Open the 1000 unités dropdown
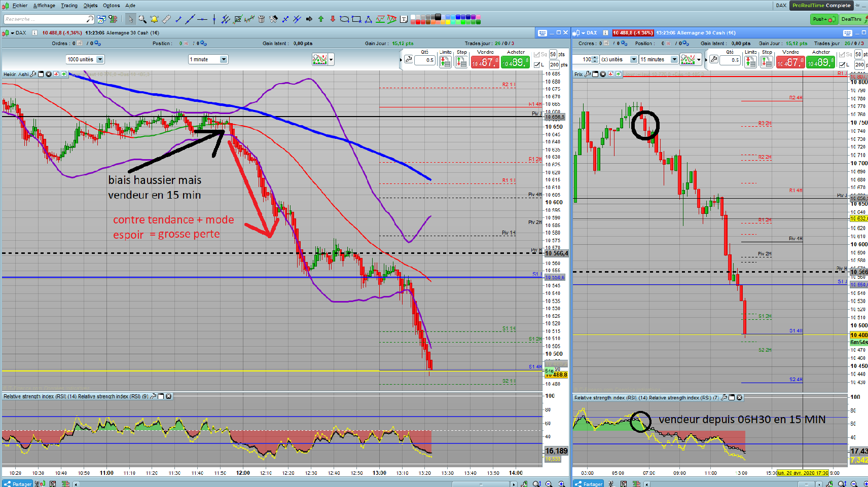Screen dimensions: 868x487 pos(85,59)
